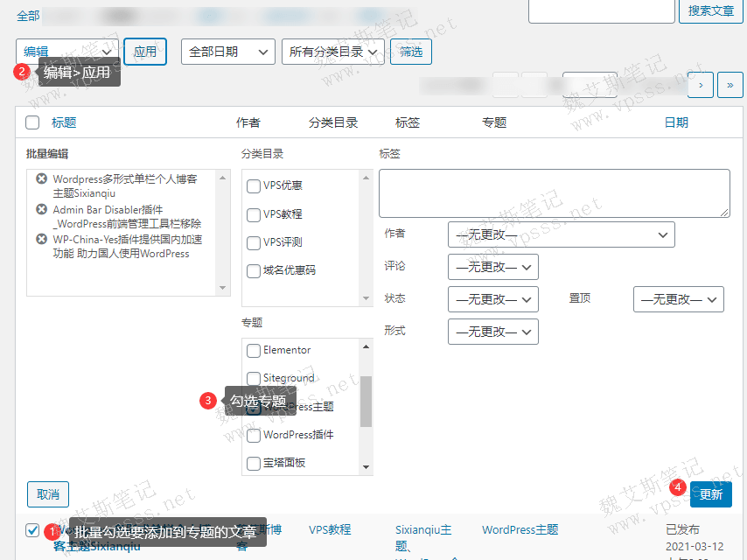Click the 专题 list scrollbar thumb

[x=367, y=402]
